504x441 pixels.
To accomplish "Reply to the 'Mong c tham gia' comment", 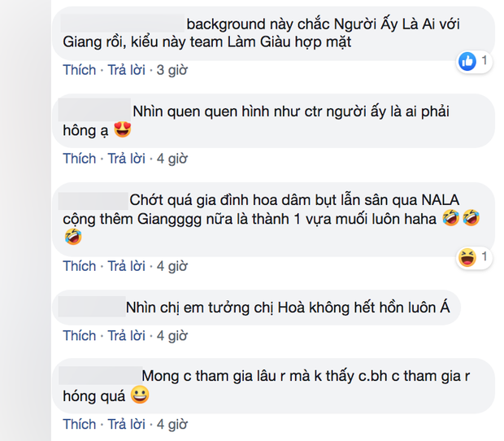I will click(126, 424).
